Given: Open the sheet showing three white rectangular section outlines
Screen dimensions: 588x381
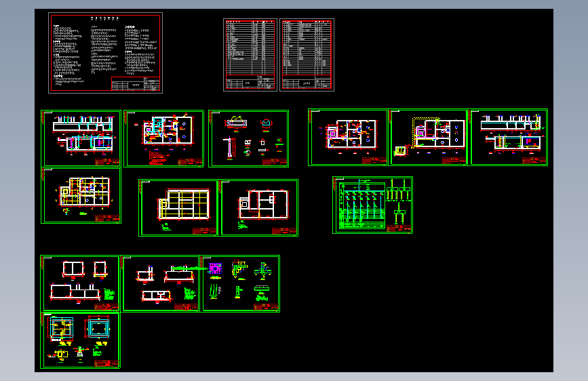Looking at the screenshot, I should tap(80, 283).
